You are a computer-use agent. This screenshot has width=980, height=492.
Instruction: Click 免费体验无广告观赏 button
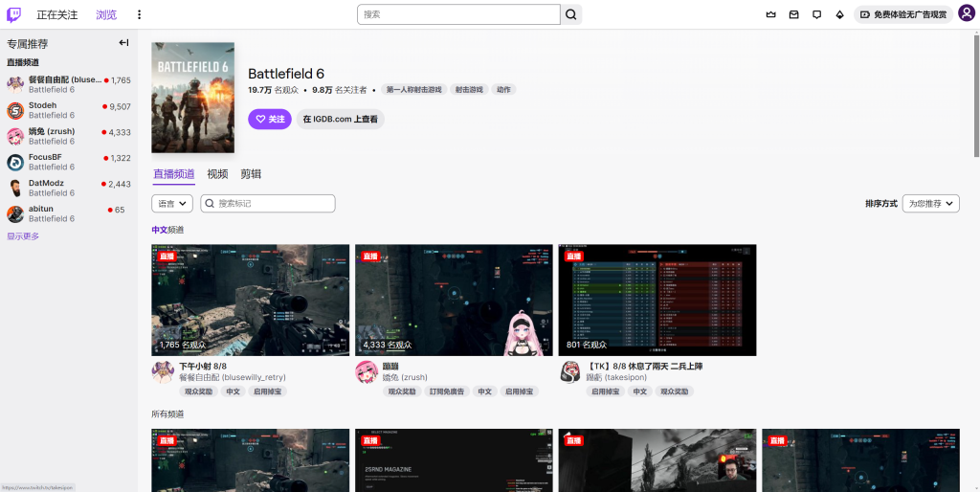click(x=903, y=14)
